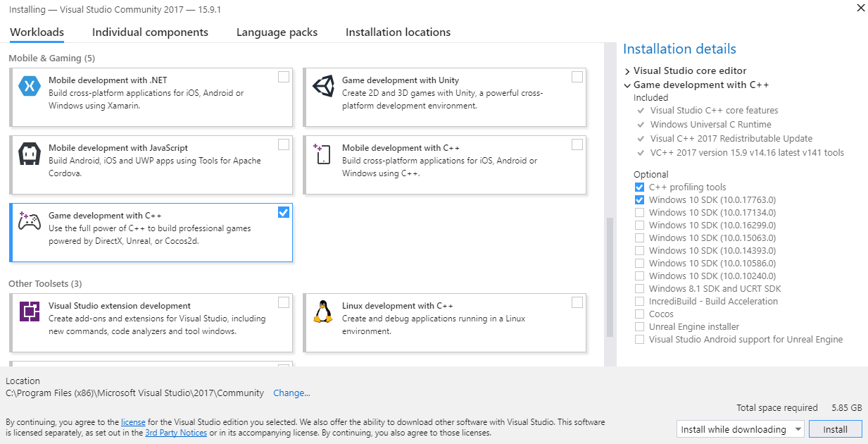868x444 pixels.
Task: Enable Mobile development with .NET workload checkbox
Action: 284,77
